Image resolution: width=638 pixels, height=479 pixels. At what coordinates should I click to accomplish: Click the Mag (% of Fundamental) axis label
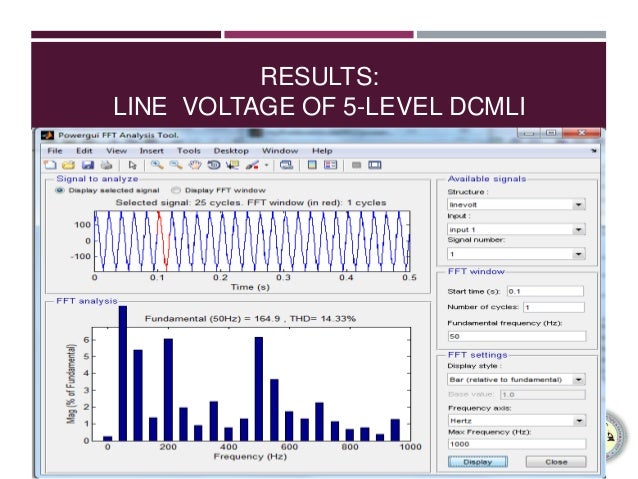coord(71,384)
